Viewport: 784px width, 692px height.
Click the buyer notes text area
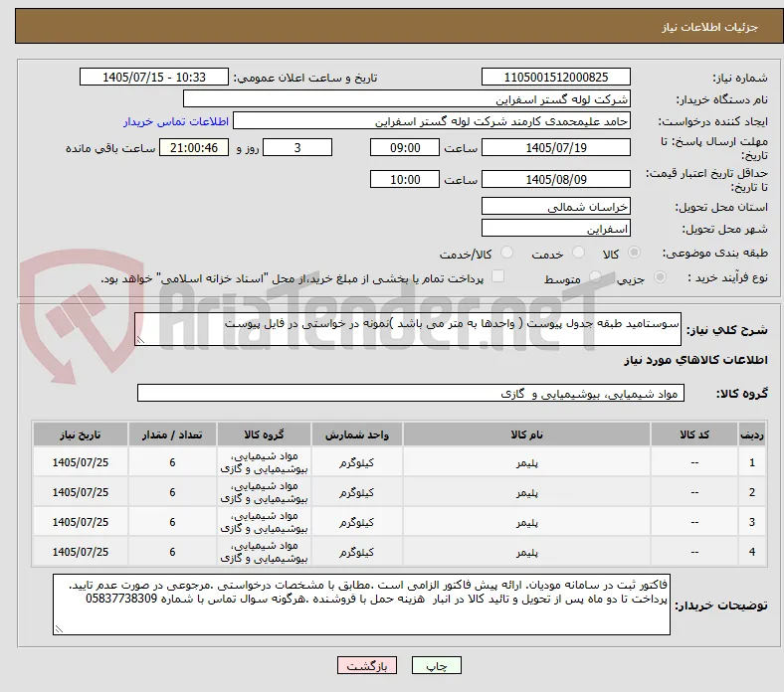click(361, 605)
